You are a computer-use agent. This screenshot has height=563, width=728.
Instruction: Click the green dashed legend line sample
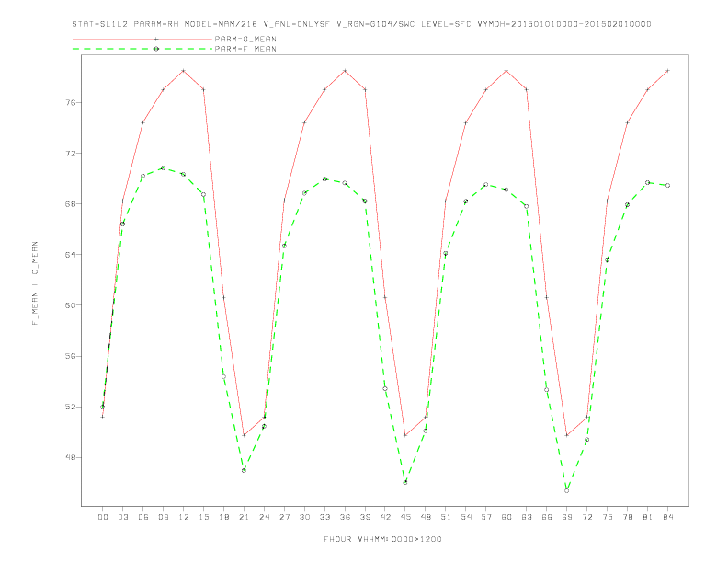click(x=142, y=49)
